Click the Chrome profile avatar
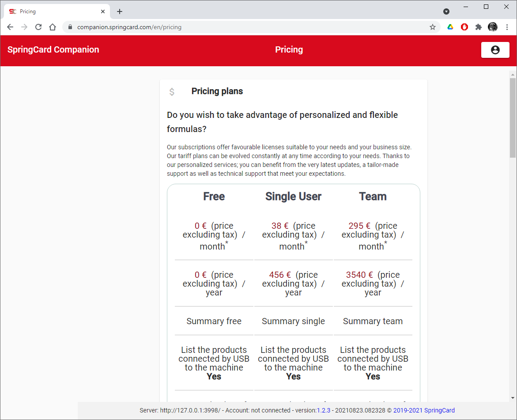The width and height of the screenshot is (517, 420). tap(493, 27)
